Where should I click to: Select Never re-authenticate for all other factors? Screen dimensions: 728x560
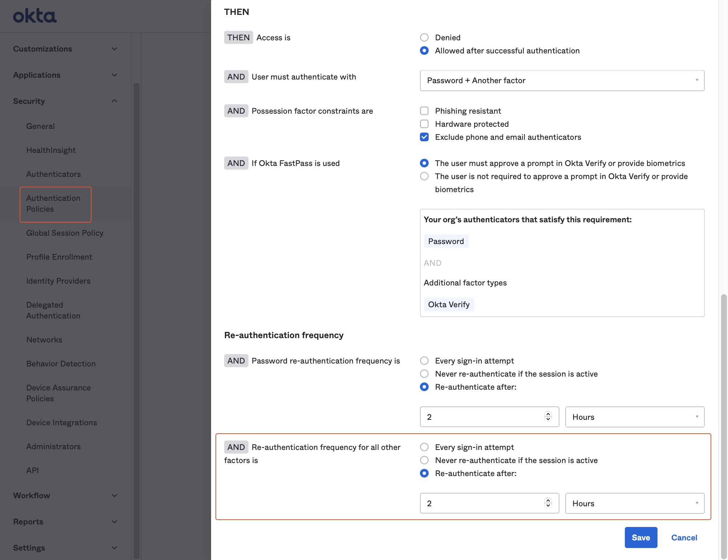point(424,460)
